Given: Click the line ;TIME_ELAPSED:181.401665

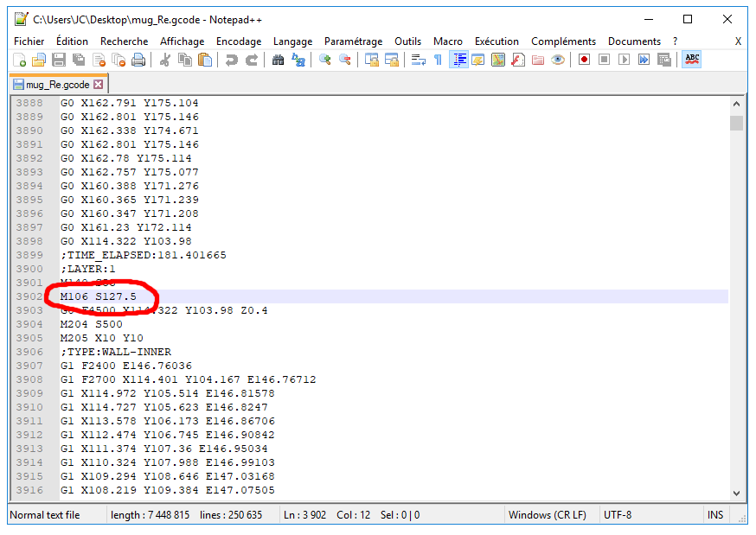Looking at the screenshot, I should click(x=144, y=255).
